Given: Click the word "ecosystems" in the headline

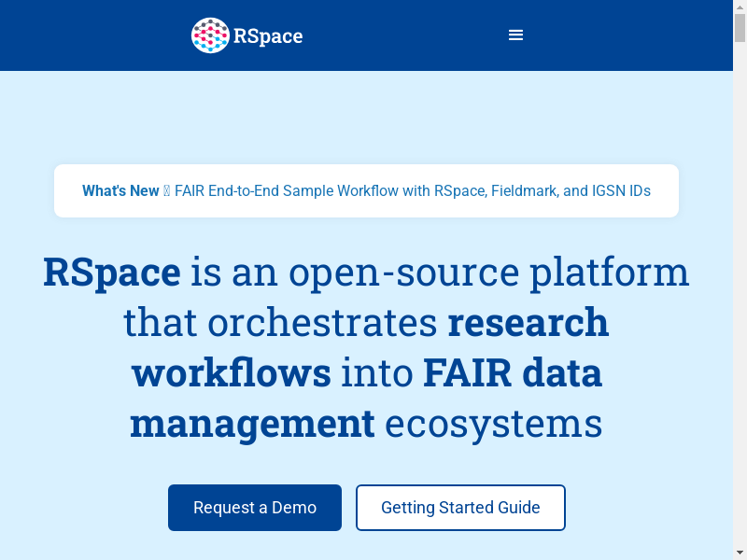Looking at the screenshot, I should click(493, 424).
